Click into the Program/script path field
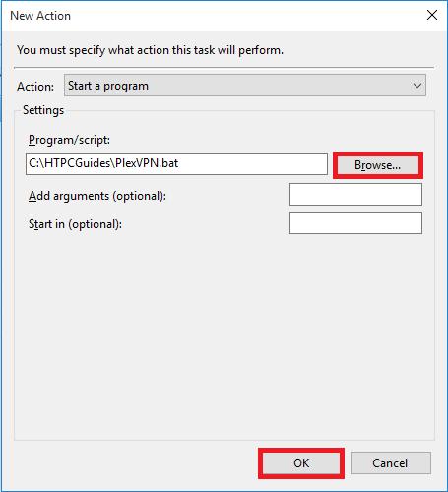This screenshot has width=448, height=492. pyautogui.click(x=176, y=163)
